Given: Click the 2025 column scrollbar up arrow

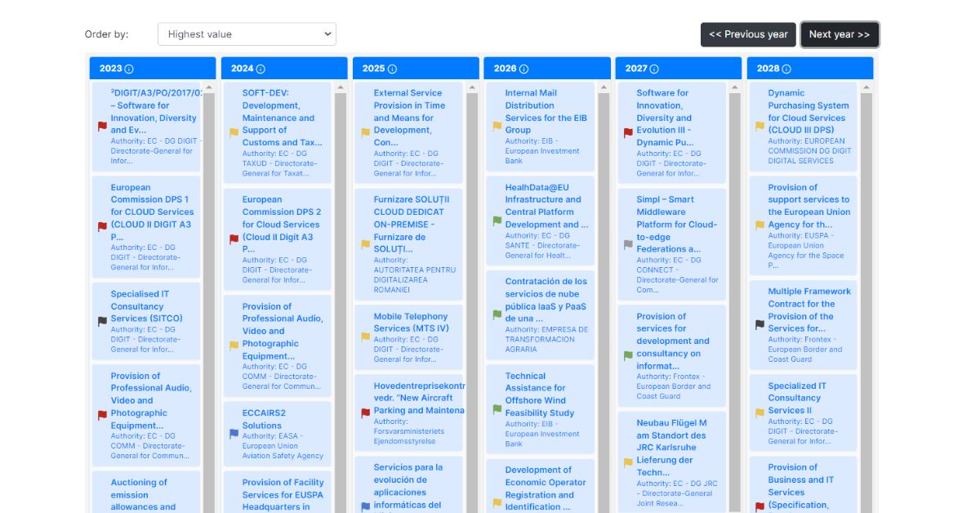Looking at the screenshot, I should (472, 87).
